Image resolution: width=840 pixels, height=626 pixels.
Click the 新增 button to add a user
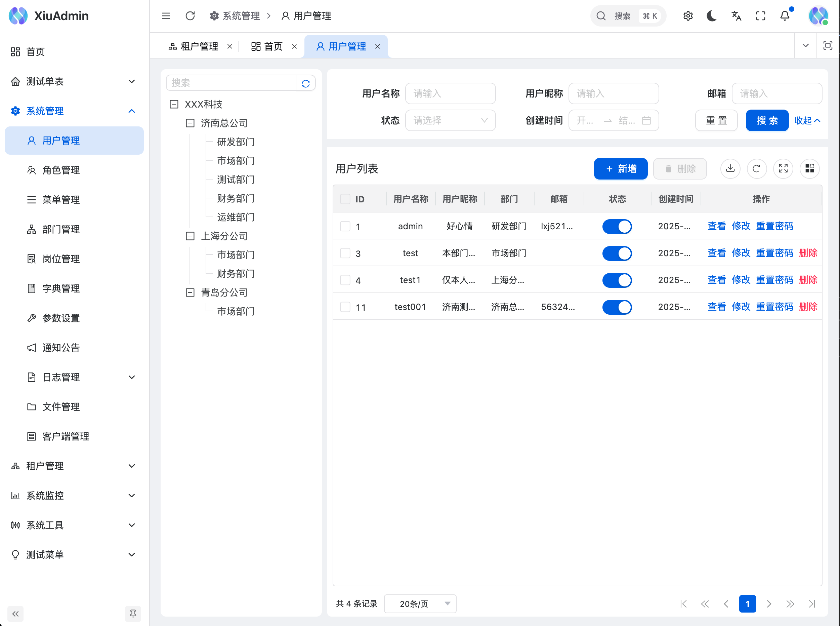tap(620, 169)
